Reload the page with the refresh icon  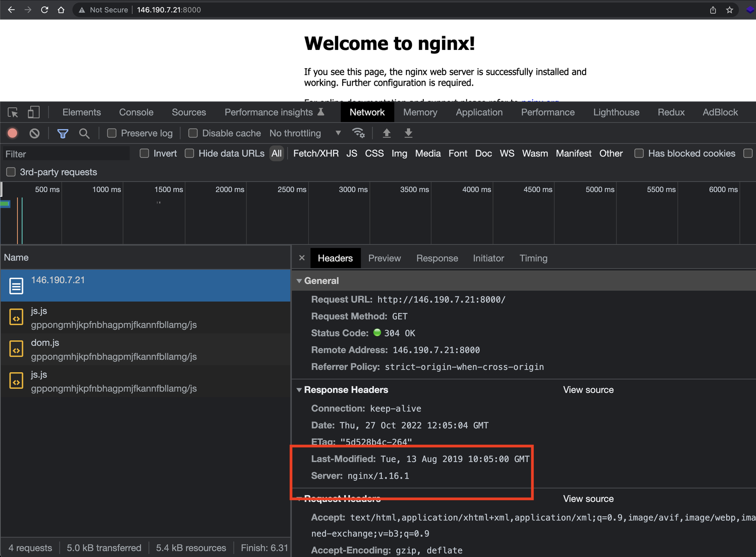click(44, 10)
